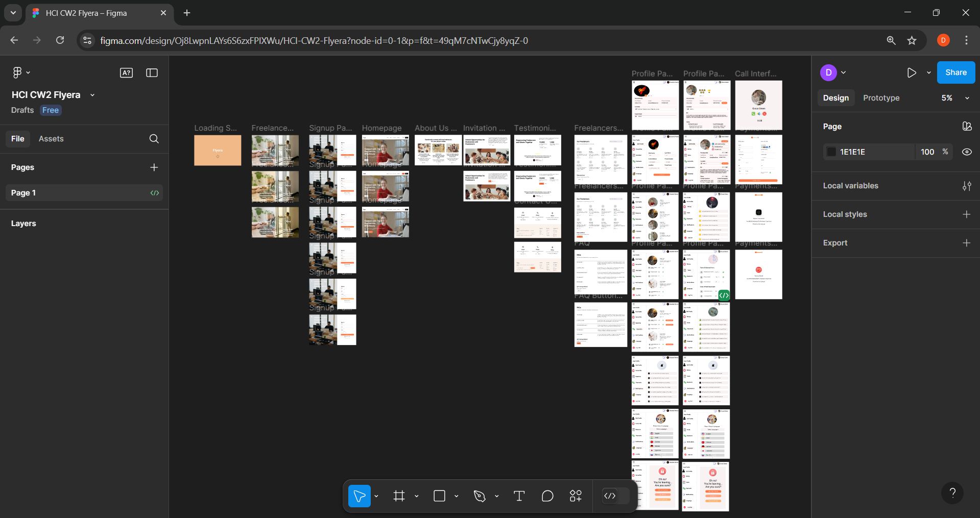This screenshot has width=980, height=518.
Task: Select the Text tool
Action: coord(519,496)
